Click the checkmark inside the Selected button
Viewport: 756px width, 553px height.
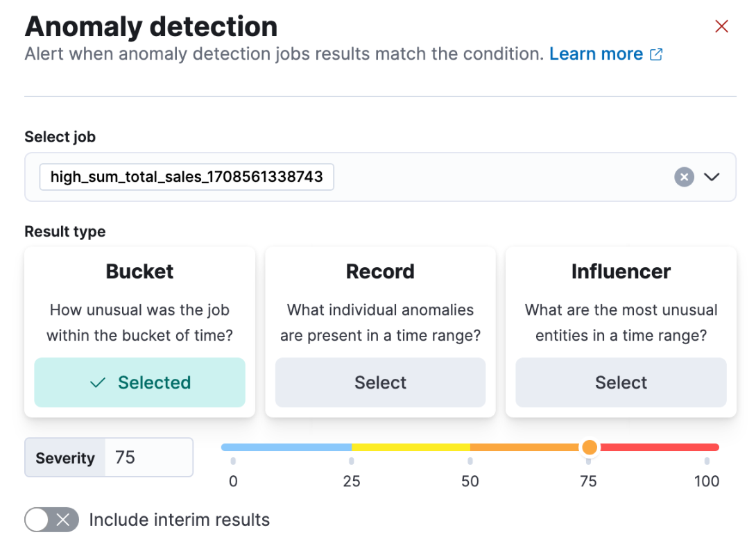[98, 382]
